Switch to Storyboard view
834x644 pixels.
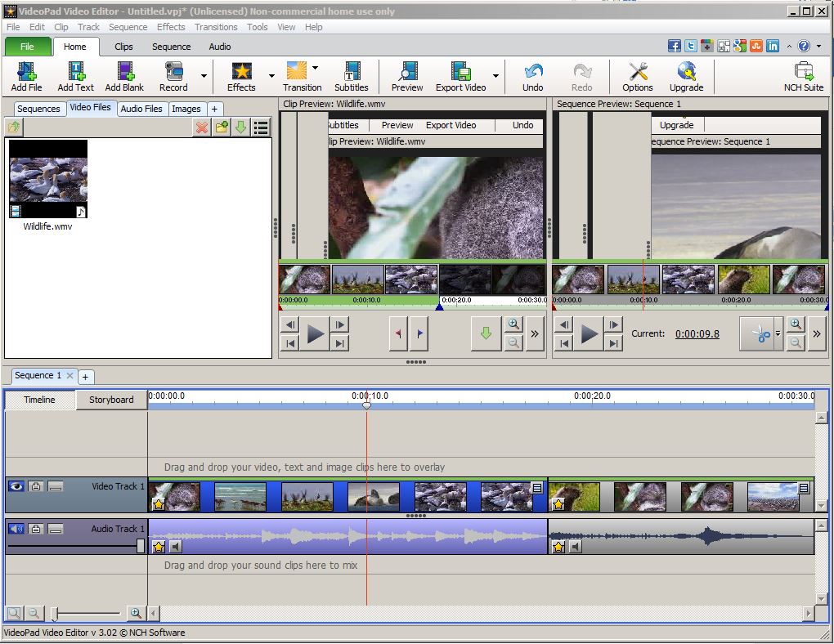[x=111, y=400]
